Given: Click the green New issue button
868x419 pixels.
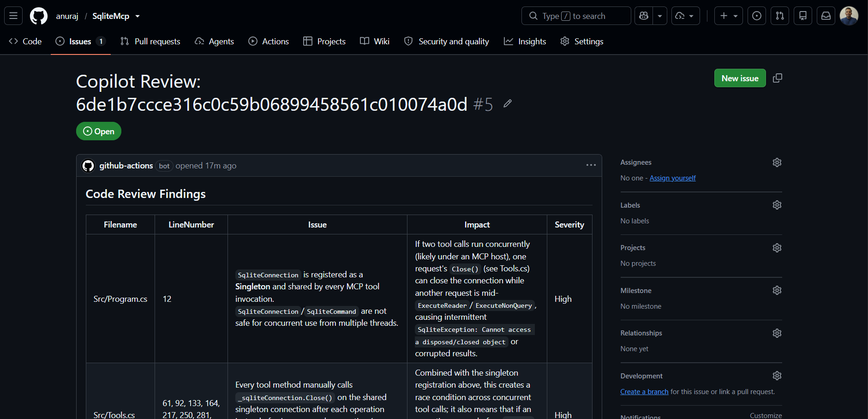Looking at the screenshot, I should pos(740,78).
